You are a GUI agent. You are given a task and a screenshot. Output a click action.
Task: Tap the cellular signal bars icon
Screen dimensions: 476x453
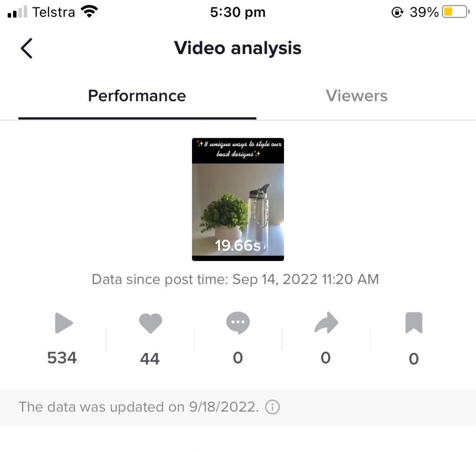pos(18,13)
